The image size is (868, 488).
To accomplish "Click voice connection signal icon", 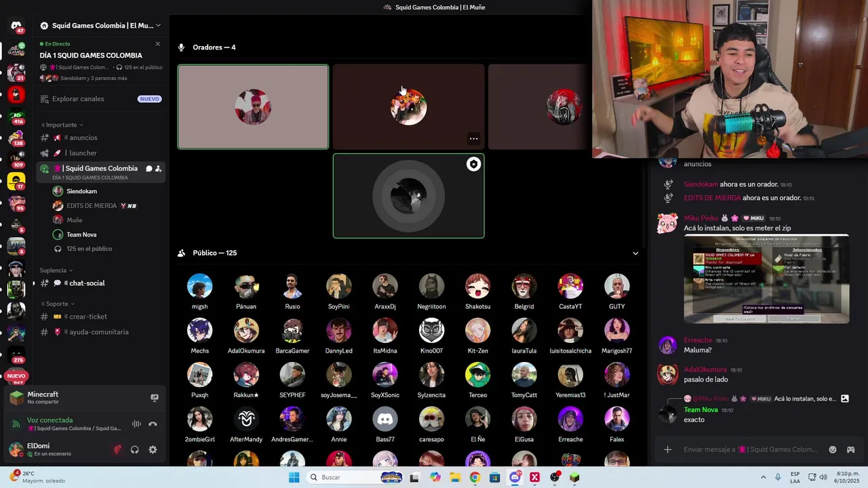I will (x=16, y=424).
